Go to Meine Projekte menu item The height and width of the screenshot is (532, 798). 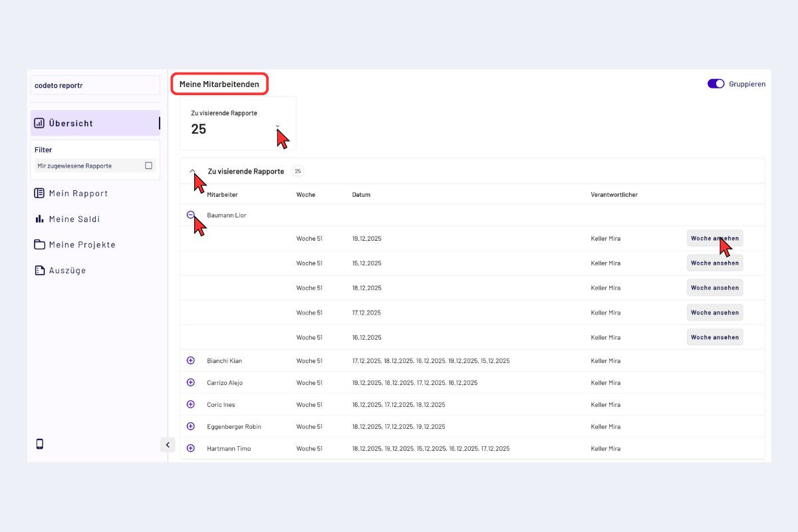point(82,245)
